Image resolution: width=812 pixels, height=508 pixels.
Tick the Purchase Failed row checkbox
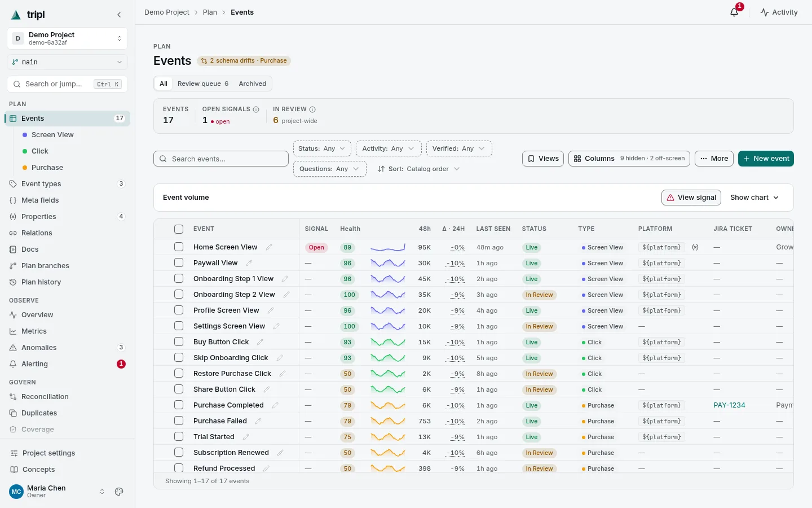179,421
